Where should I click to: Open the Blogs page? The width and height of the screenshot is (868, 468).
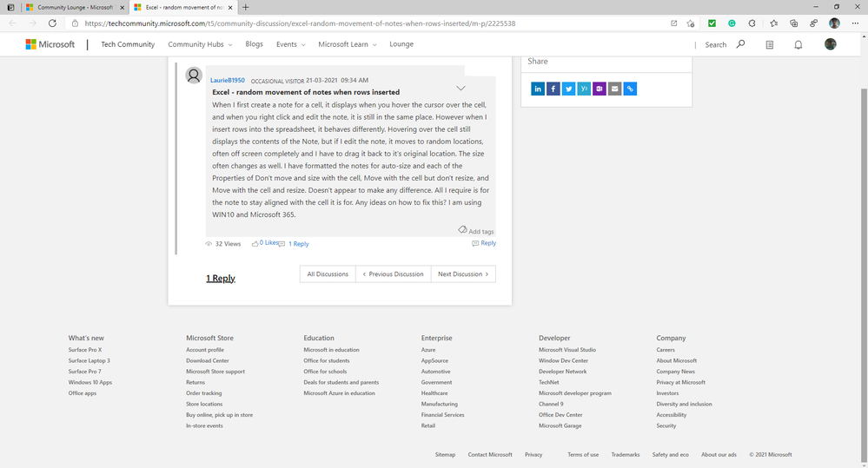(254, 44)
